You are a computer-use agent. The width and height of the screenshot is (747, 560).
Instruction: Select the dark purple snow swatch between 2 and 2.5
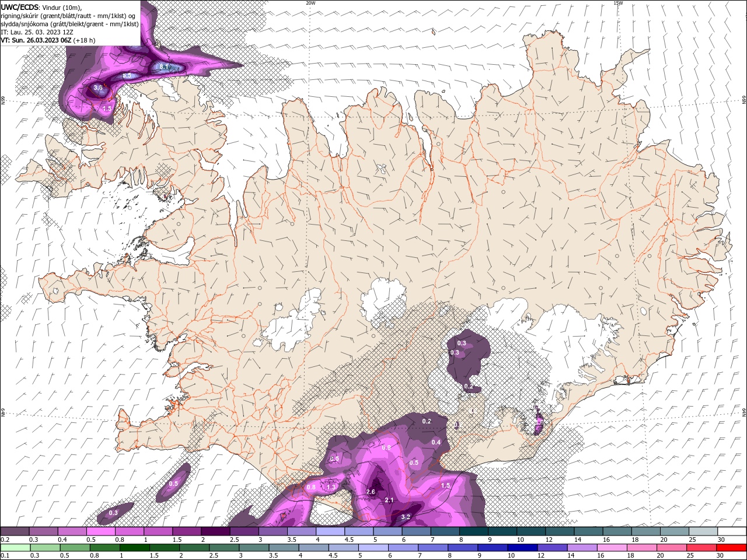[215, 531]
